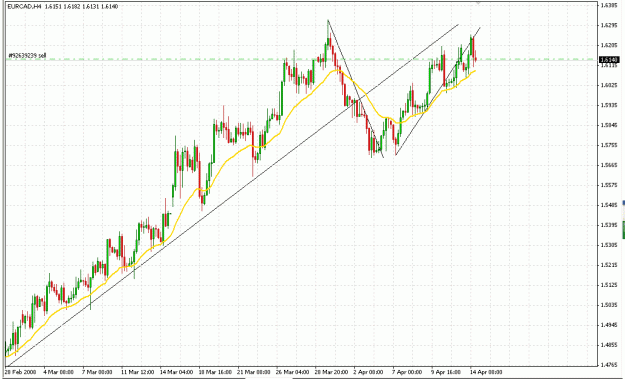This screenshot has width=625, height=379.
Task: Click the 1.5305 price axis label
Action: [609, 245]
